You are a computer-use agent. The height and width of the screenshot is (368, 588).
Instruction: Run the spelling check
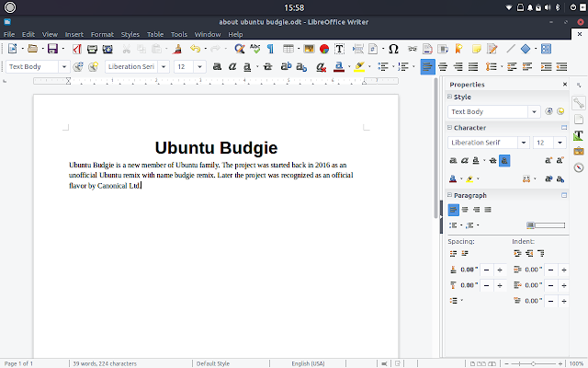point(255,49)
